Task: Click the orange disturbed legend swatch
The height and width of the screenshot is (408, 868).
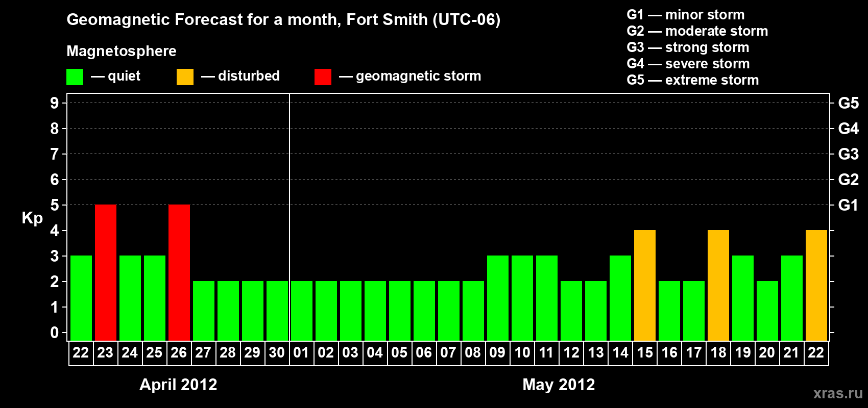Action: [185, 77]
